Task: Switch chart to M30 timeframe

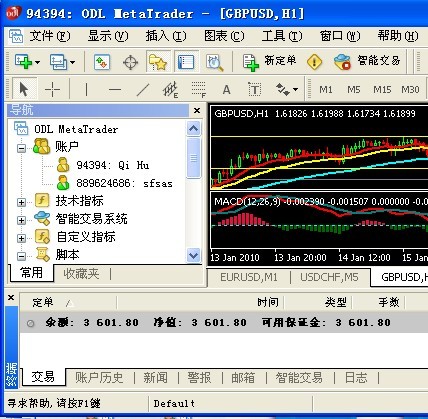Action: tap(410, 89)
